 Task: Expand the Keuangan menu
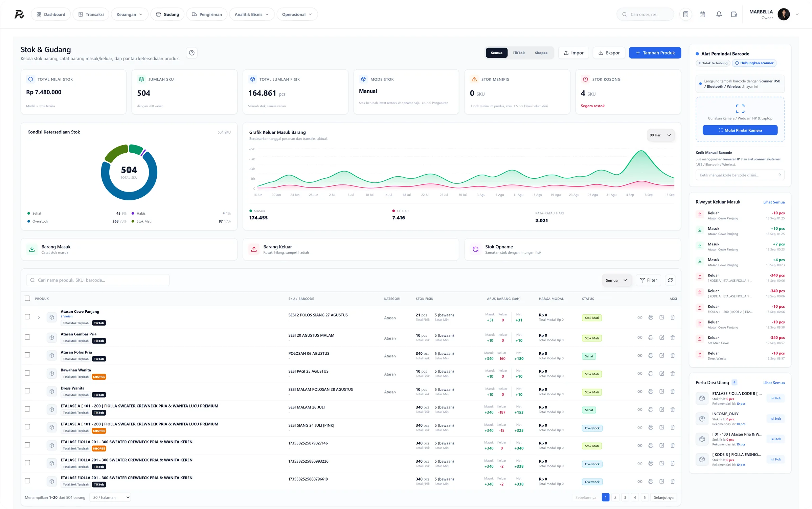(x=130, y=14)
